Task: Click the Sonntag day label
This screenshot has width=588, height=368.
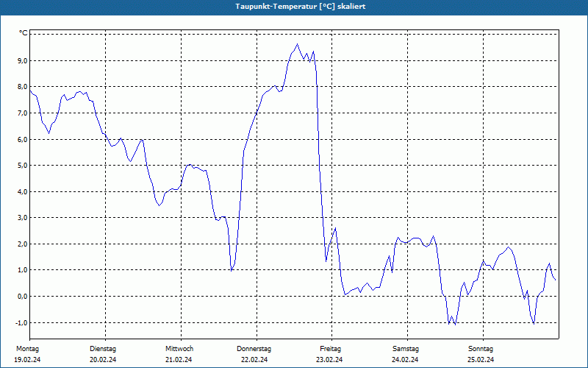Action: [x=481, y=349]
